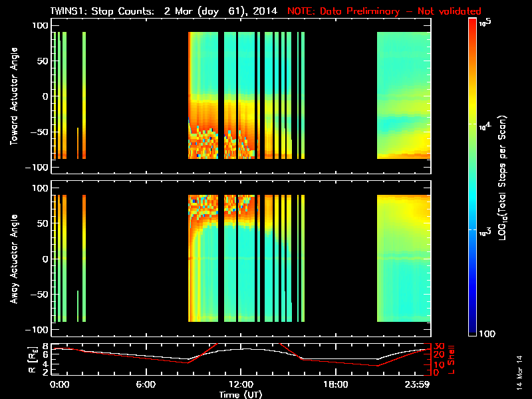Screen dimensions: 532x399
Task: Select the 12:00 time tick label
Action: point(240,384)
